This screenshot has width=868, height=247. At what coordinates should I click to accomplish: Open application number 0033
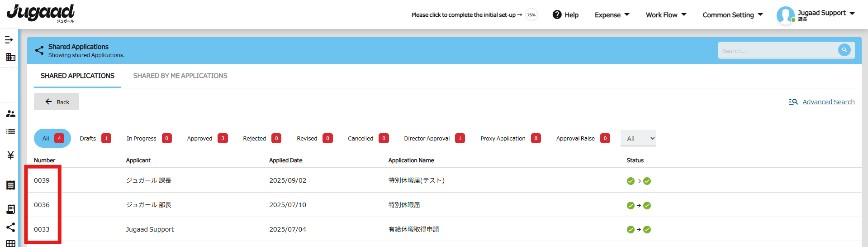pyautogui.click(x=42, y=229)
